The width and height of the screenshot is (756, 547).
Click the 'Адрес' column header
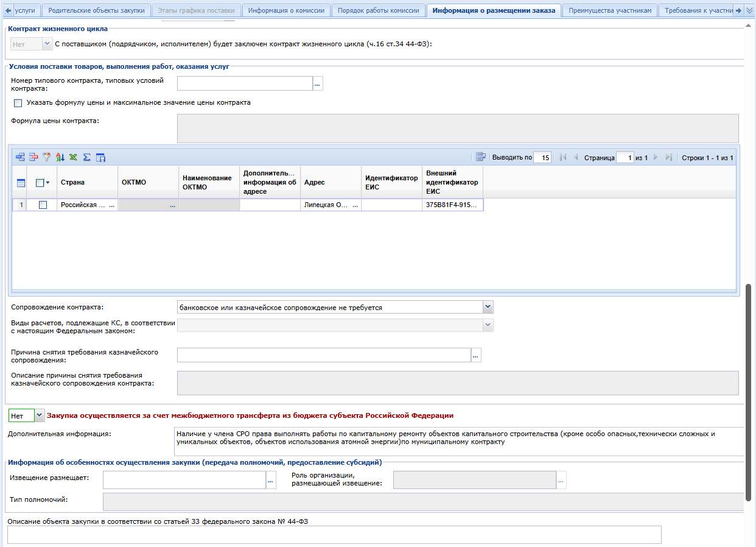click(x=331, y=182)
